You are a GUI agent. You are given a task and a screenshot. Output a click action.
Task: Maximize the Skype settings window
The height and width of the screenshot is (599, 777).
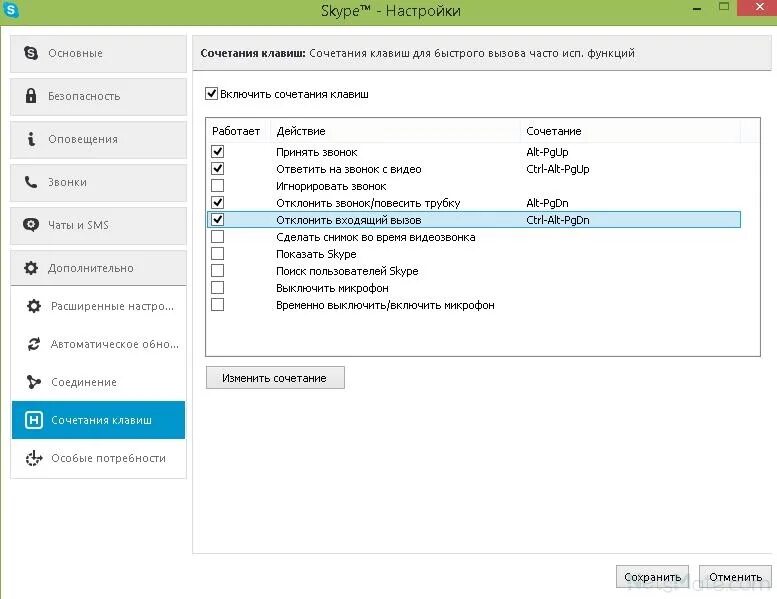[724, 7]
